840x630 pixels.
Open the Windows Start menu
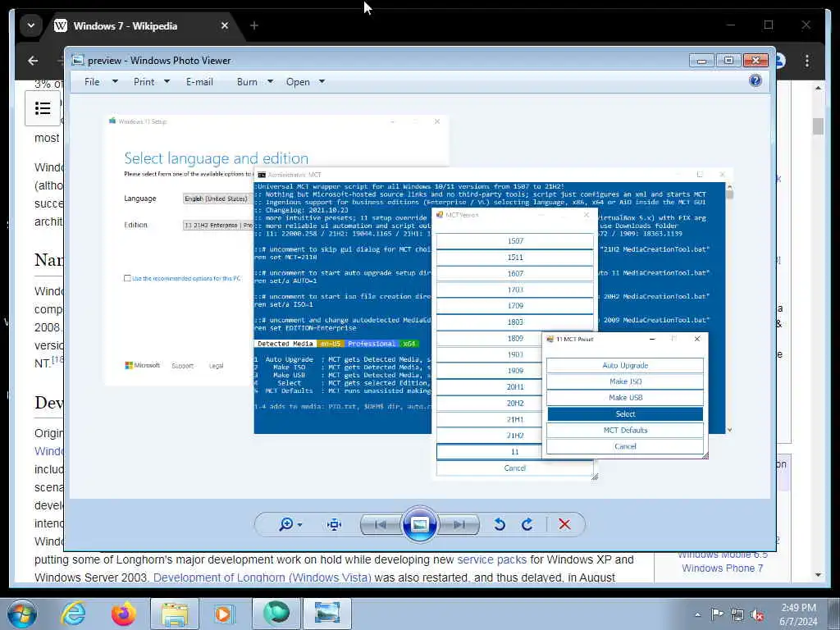coord(22,614)
